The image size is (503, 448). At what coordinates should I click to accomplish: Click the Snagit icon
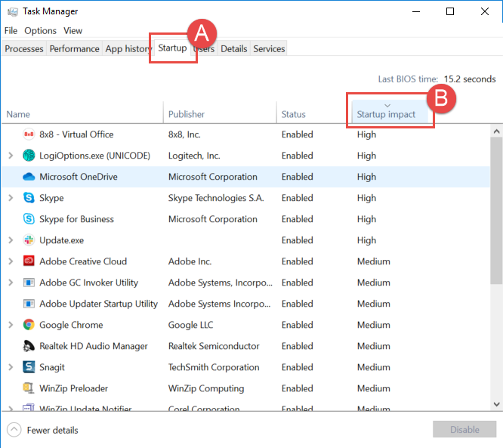(29, 367)
